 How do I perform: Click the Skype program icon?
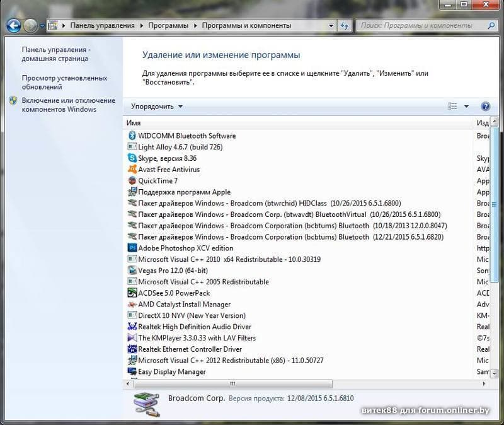132,158
